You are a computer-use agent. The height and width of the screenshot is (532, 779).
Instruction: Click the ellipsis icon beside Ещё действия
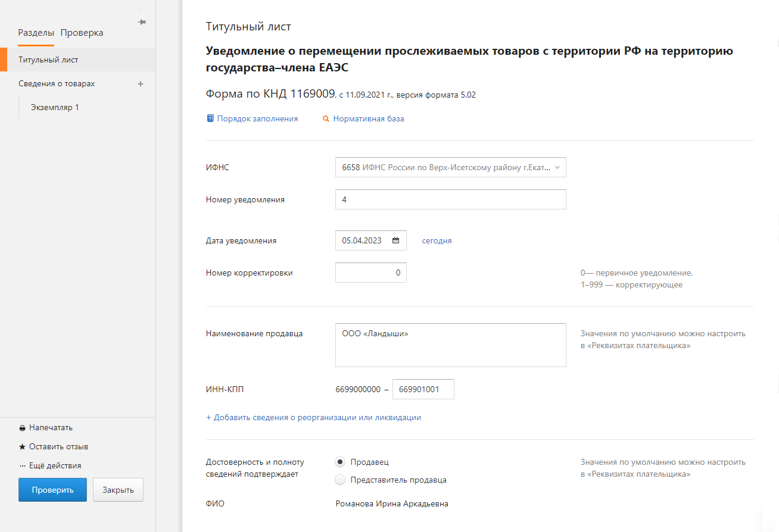tap(23, 466)
